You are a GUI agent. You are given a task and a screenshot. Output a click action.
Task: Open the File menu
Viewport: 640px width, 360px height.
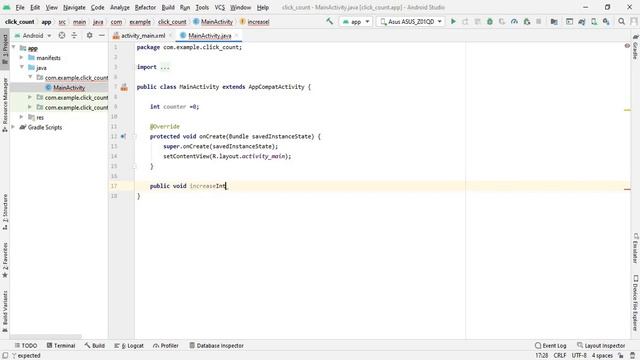click(x=20, y=7)
